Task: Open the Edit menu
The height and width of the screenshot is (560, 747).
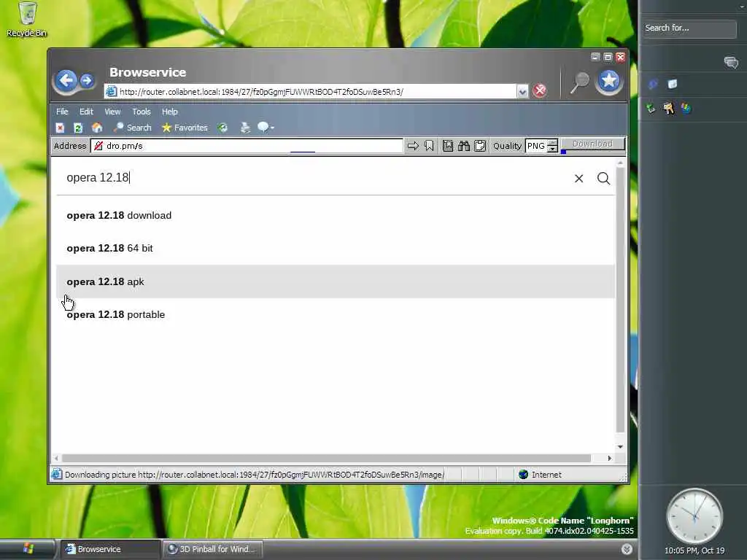Action: (x=86, y=112)
